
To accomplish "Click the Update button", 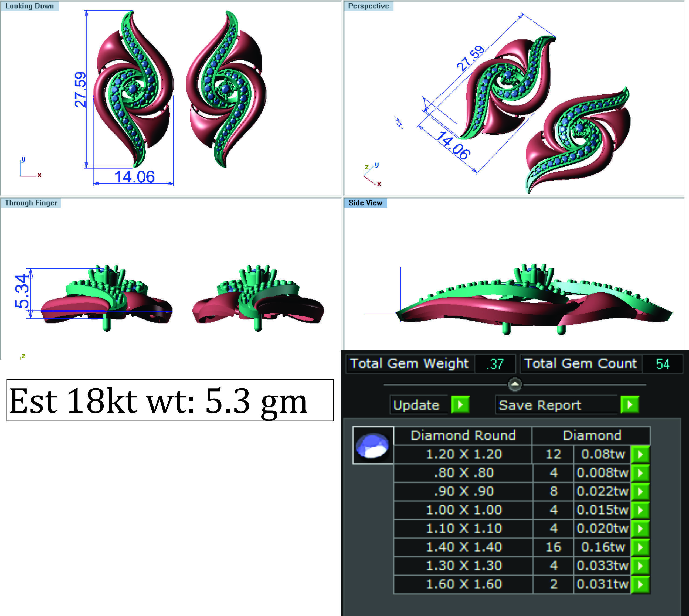I will point(419,405).
